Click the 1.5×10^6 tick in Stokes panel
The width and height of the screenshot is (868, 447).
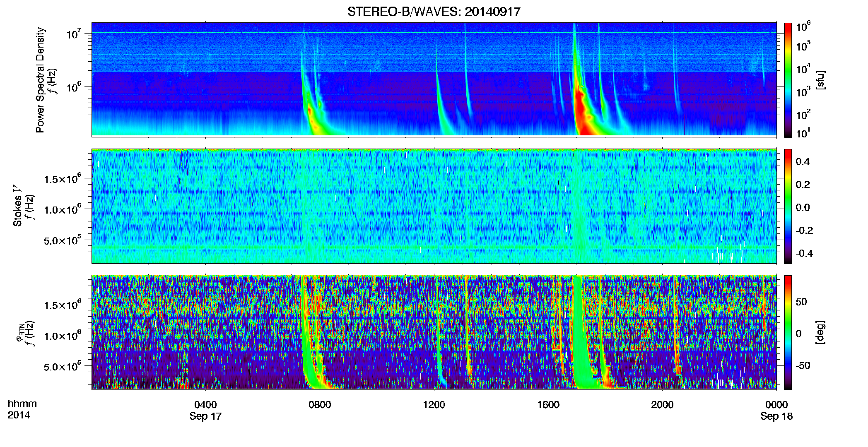(x=63, y=179)
